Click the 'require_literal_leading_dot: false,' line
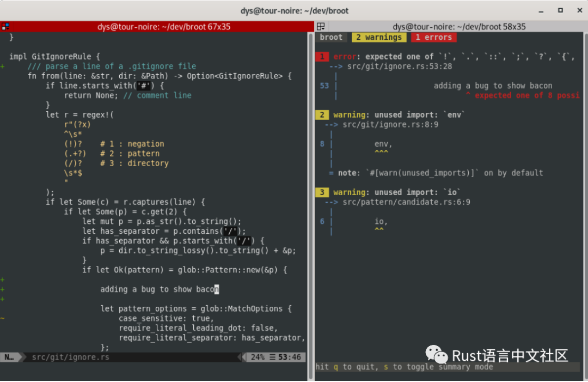 pyautogui.click(x=198, y=328)
